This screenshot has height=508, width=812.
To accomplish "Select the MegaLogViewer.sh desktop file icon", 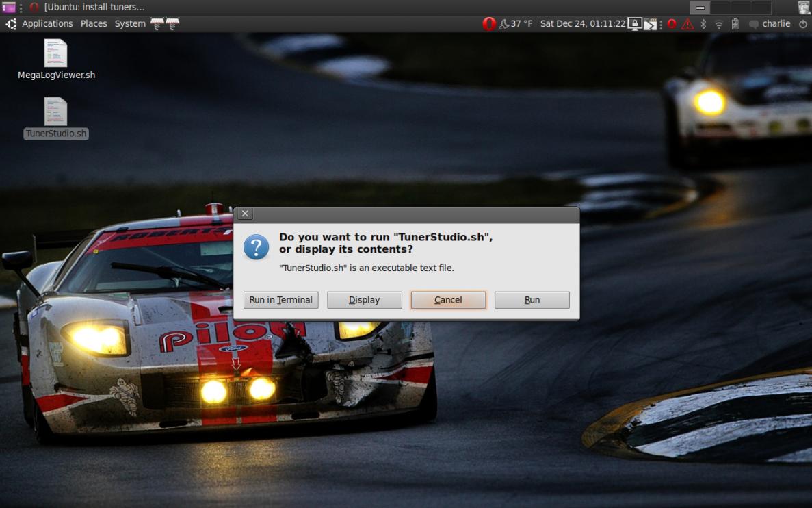I will [55, 53].
